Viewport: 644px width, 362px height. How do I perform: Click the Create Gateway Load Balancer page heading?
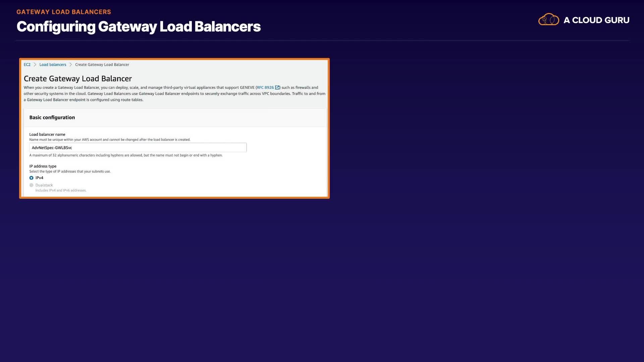pyautogui.click(x=77, y=78)
